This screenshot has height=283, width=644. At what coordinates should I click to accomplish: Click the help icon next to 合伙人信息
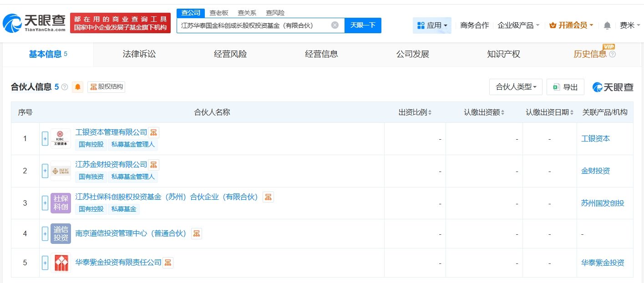coord(65,87)
